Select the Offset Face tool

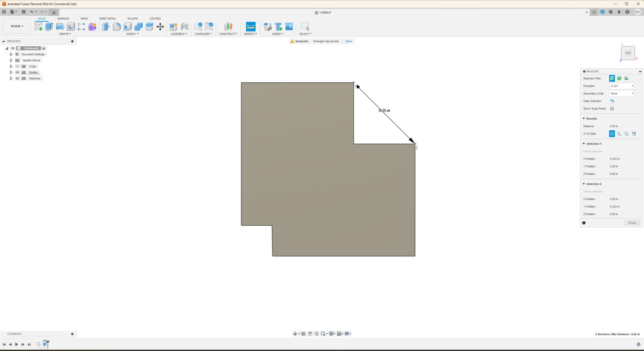point(149,27)
